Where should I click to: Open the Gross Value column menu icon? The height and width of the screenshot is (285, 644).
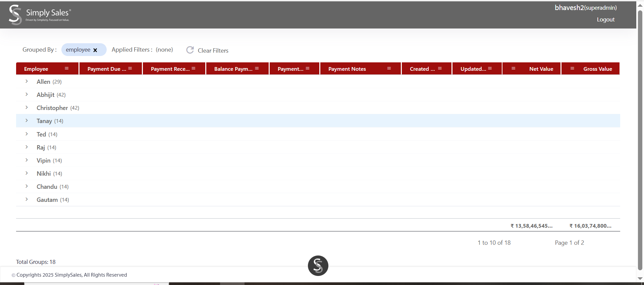point(572,68)
